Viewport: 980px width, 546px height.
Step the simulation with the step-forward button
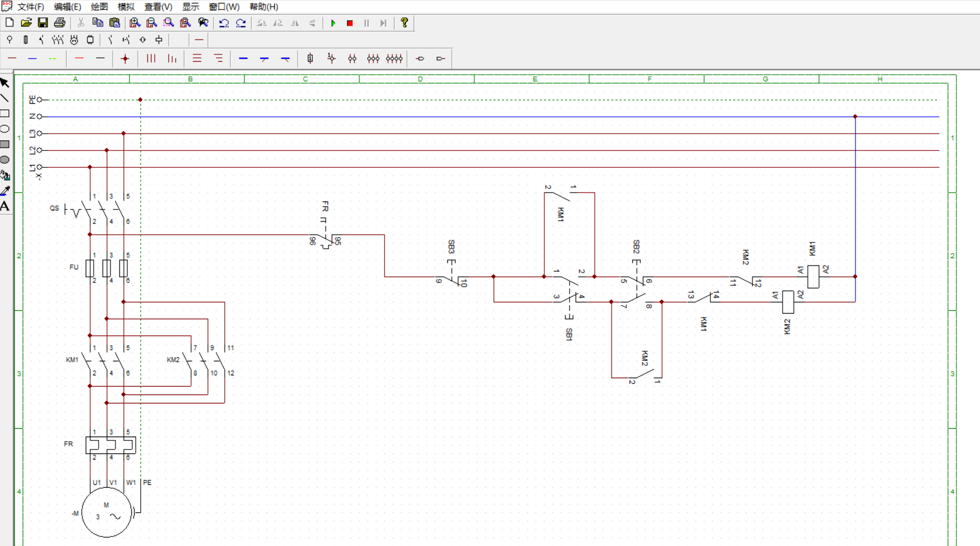tap(383, 23)
